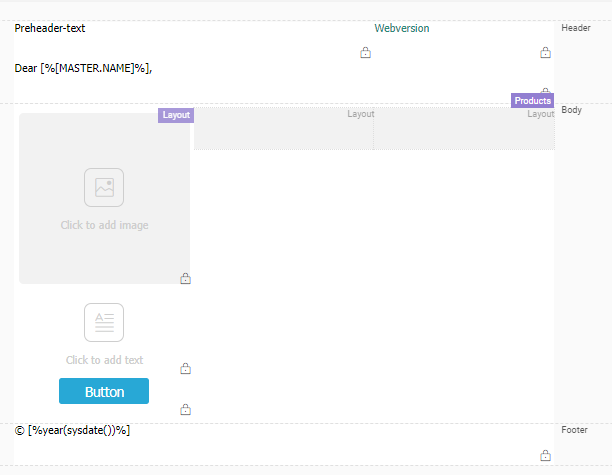
Task: Click the image placeholder picture icon
Action: [104, 187]
